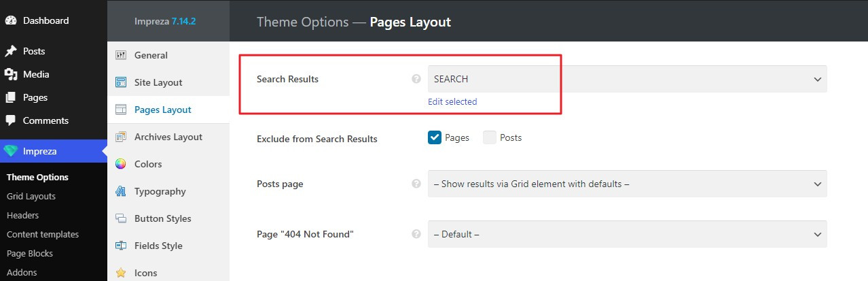Open Grid Layouts submenu item
The width and height of the screenshot is (868, 281).
[31, 196]
